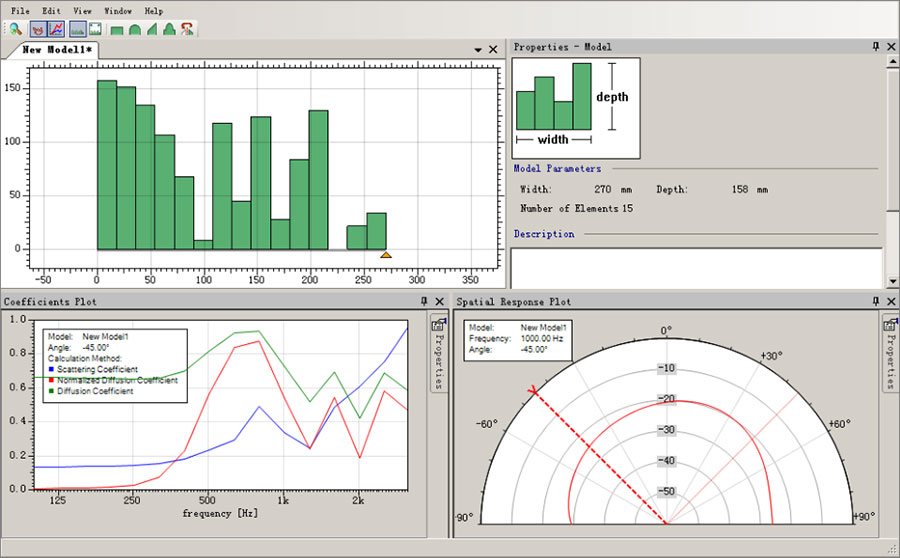Click inside the Description text box

click(696, 267)
